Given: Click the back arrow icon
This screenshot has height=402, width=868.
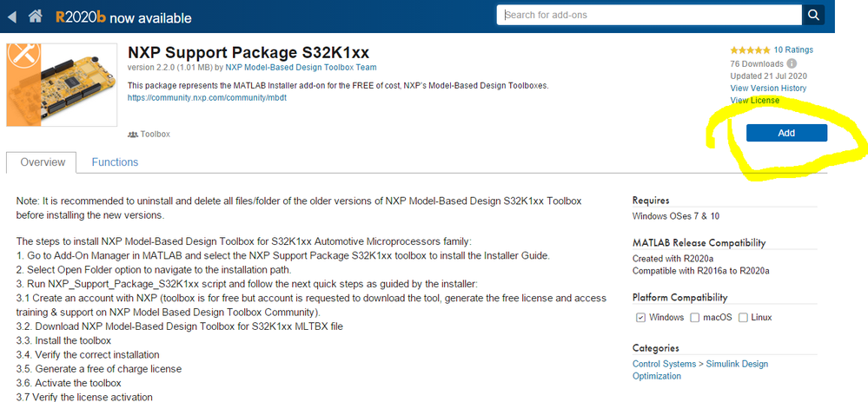Looking at the screenshot, I should click(x=11, y=16).
